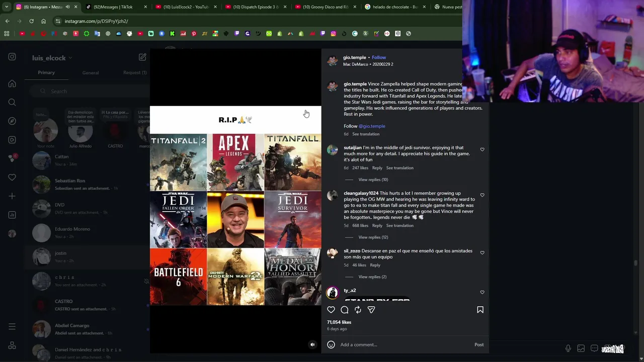The height and width of the screenshot is (362, 644).
Task: Click Instagram logo at sidebar top
Action: [x=12, y=57]
